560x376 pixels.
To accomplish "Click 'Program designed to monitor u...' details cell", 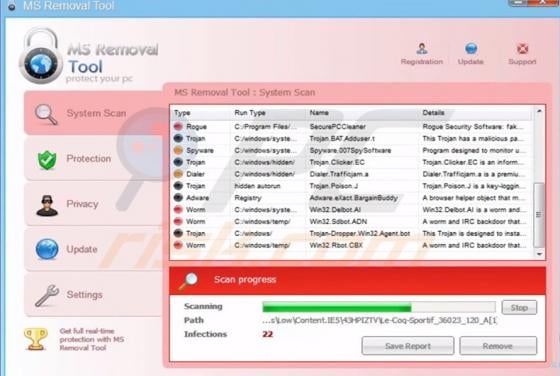I will [474, 150].
